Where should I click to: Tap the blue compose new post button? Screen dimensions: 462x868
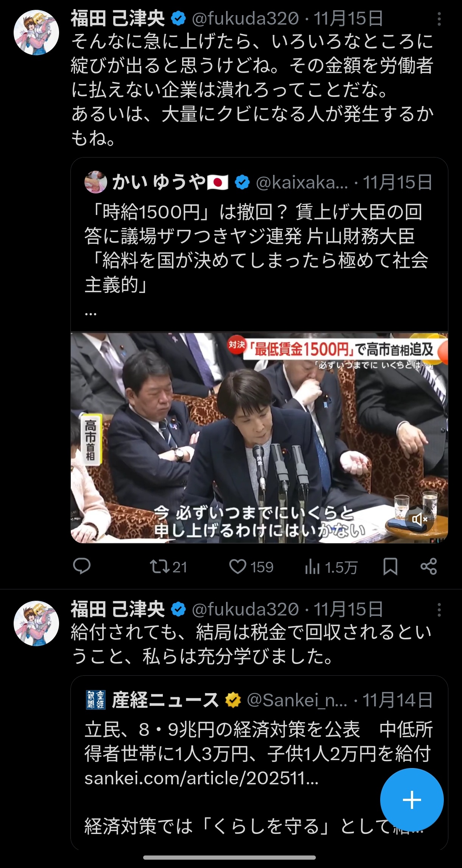(x=412, y=800)
